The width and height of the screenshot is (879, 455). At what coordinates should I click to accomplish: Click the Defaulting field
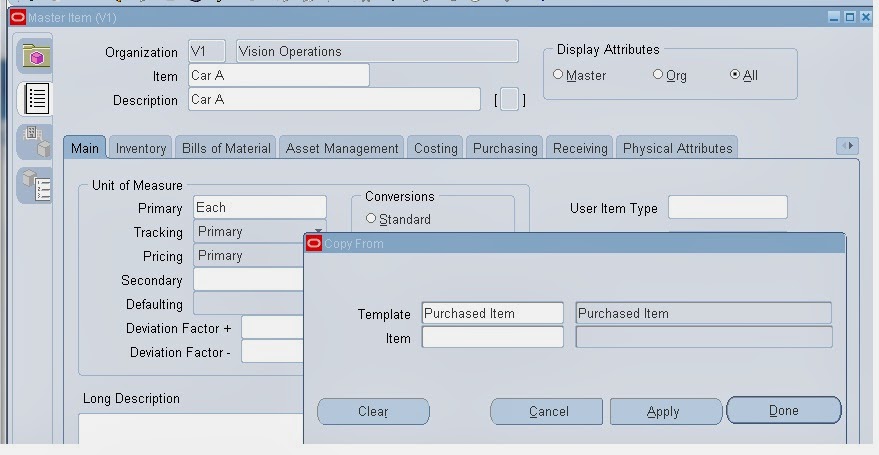click(249, 303)
